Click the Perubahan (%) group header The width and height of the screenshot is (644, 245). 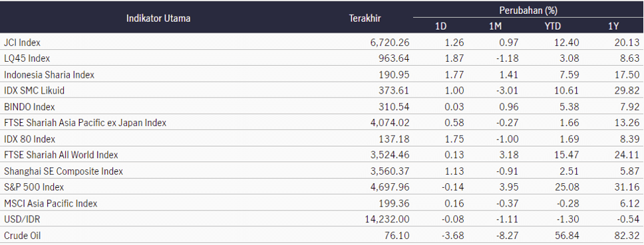(x=528, y=10)
